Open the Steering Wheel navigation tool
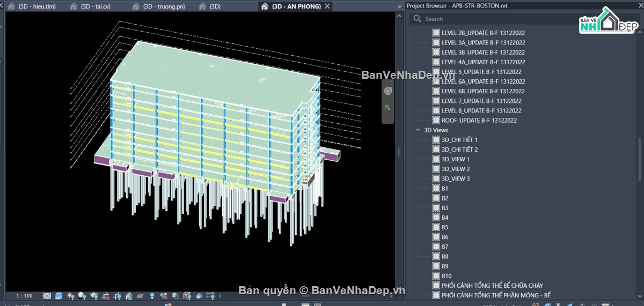The width and height of the screenshot is (644, 306). click(388, 91)
